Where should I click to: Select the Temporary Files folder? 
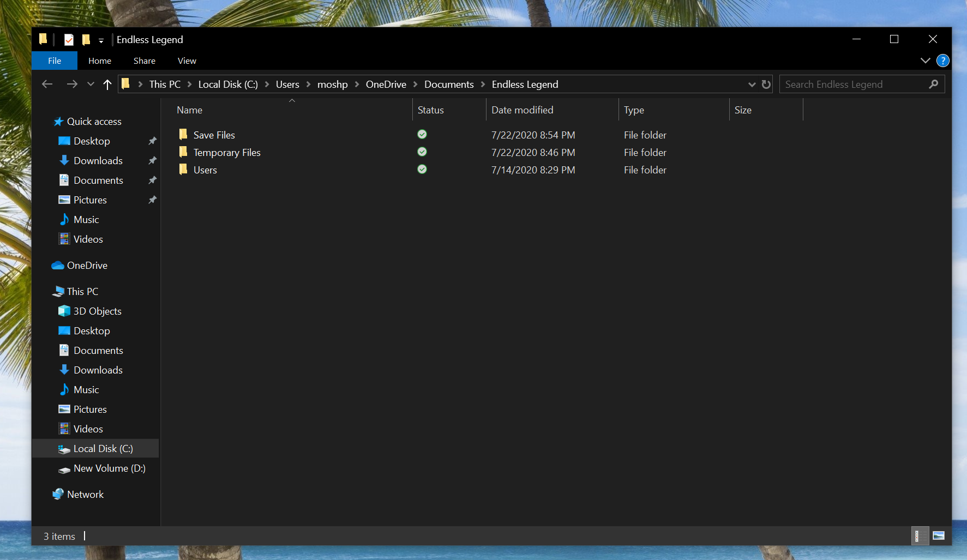tap(227, 152)
